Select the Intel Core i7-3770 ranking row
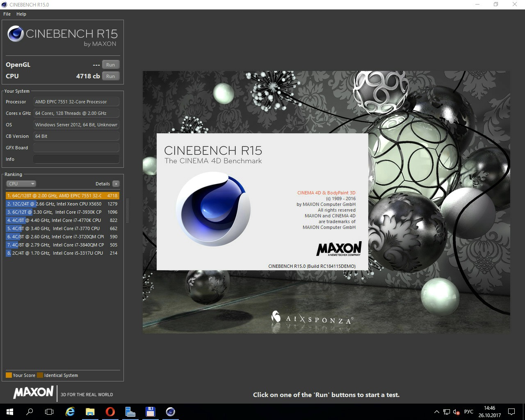This screenshot has height=420, width=525. 62,228
